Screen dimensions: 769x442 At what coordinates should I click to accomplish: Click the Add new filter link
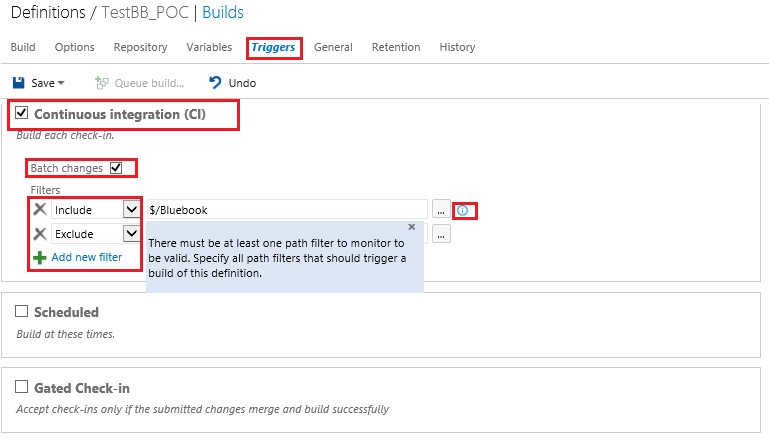tap(87, 257)
